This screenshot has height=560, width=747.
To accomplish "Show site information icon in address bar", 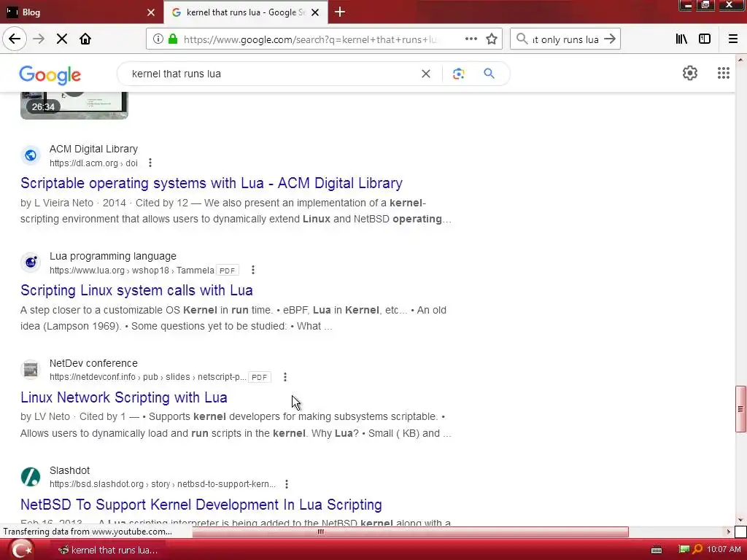I will (x=158, y=39).
